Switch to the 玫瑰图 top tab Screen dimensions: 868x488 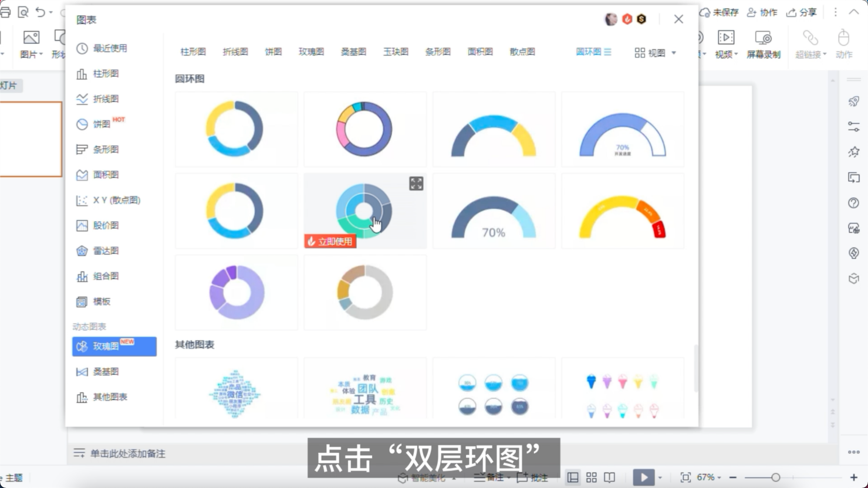pos(311,52)
